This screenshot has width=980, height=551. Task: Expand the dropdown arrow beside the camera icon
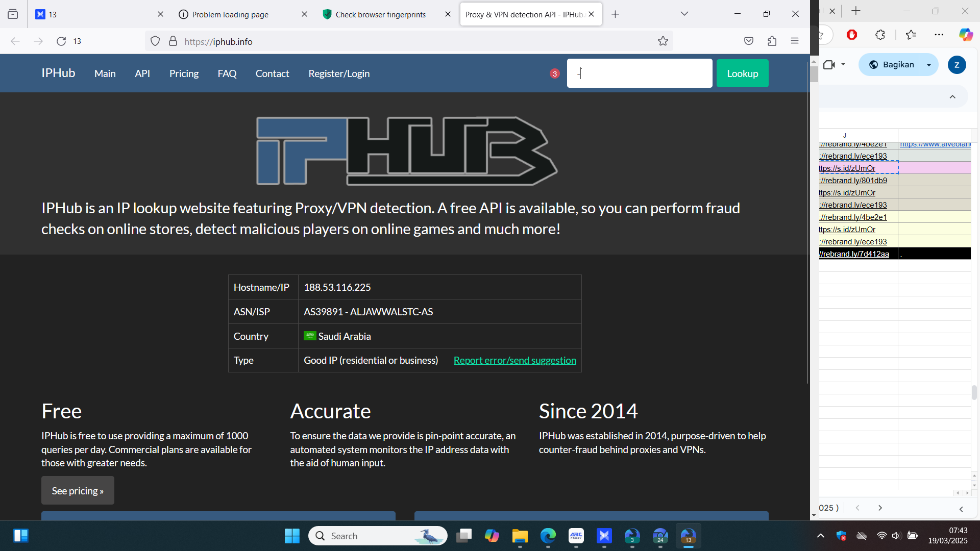843,65
